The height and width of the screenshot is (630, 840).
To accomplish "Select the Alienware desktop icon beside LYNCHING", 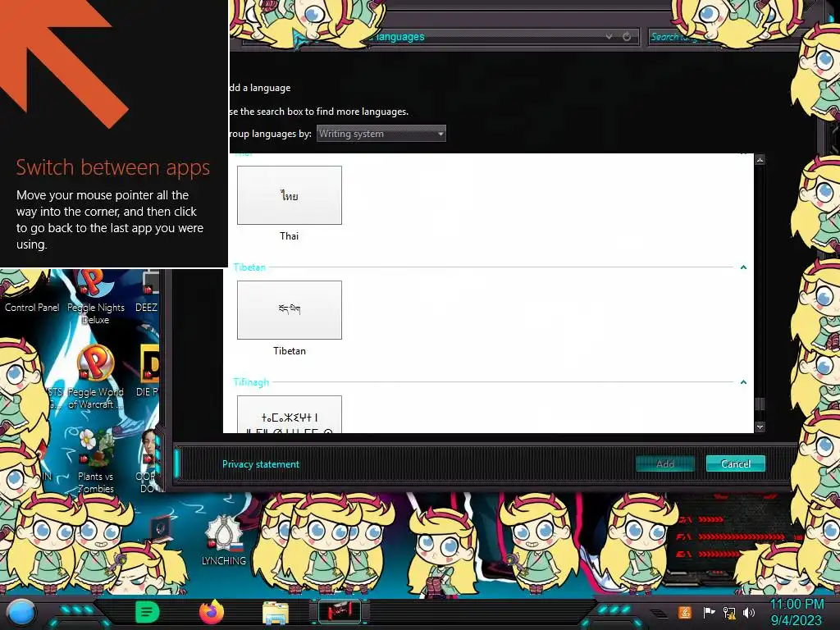I will coord(160,529).
